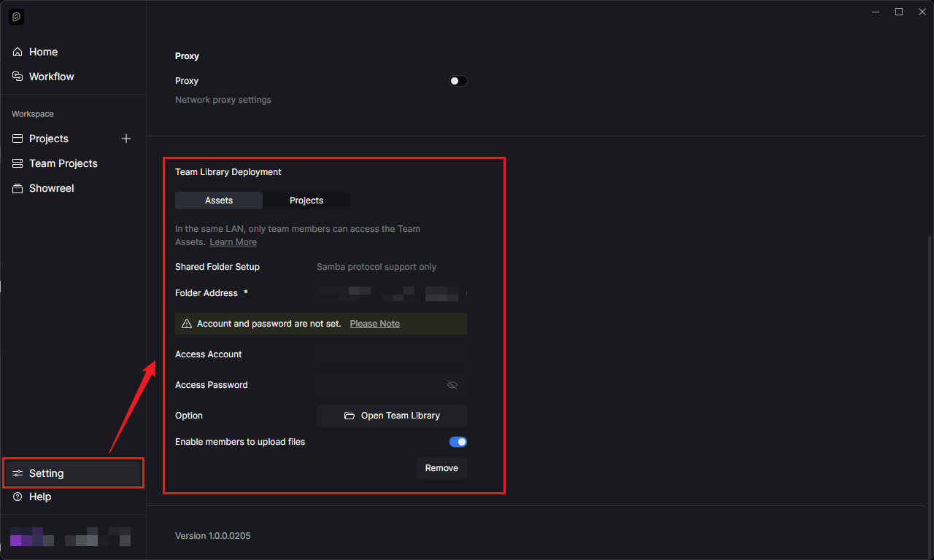Click the Access Account input field
The width and height of the screenshot is (934, 560).
(x=391, y=354)
